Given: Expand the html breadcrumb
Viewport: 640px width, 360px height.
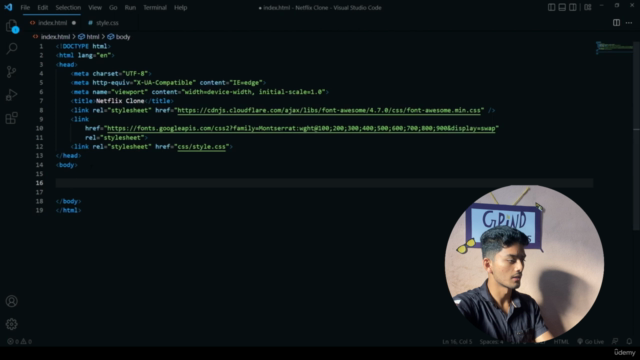Looking at the screenshot, I should click(x=92, y=37).
